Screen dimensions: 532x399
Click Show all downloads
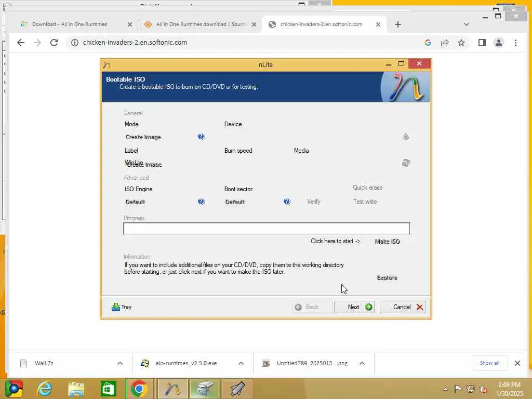(489, 363)
